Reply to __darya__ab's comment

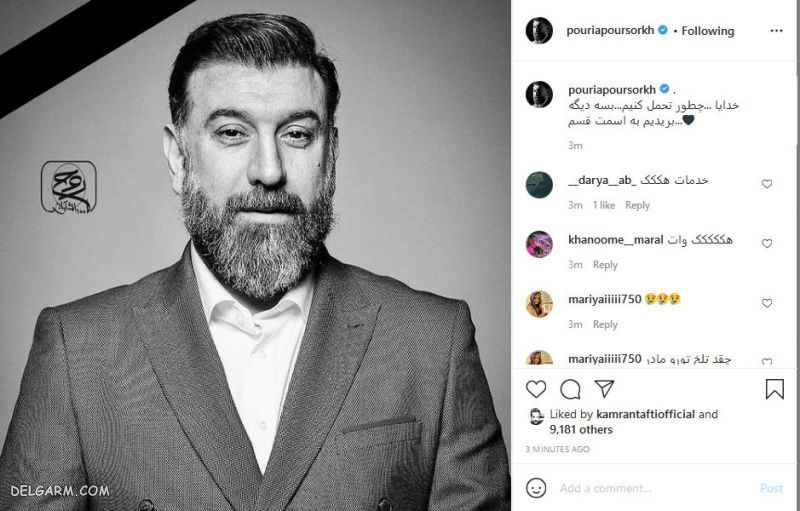click(x=637, y=205)
